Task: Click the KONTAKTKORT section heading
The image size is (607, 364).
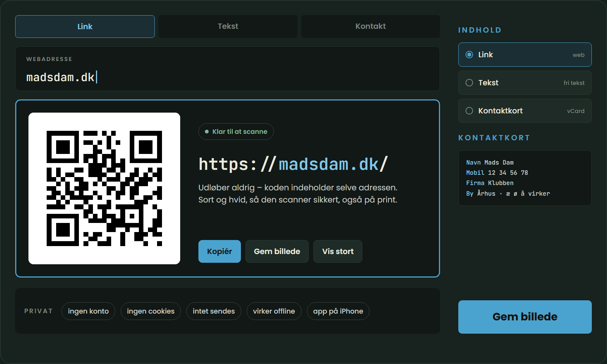Action: click(494, 138)
